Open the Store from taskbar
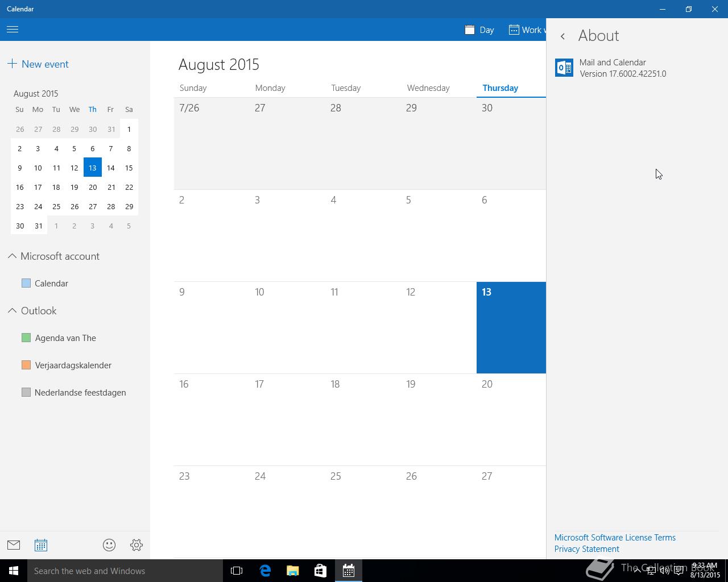This screenshot has height=582, width=728. (x=321, y=571)
